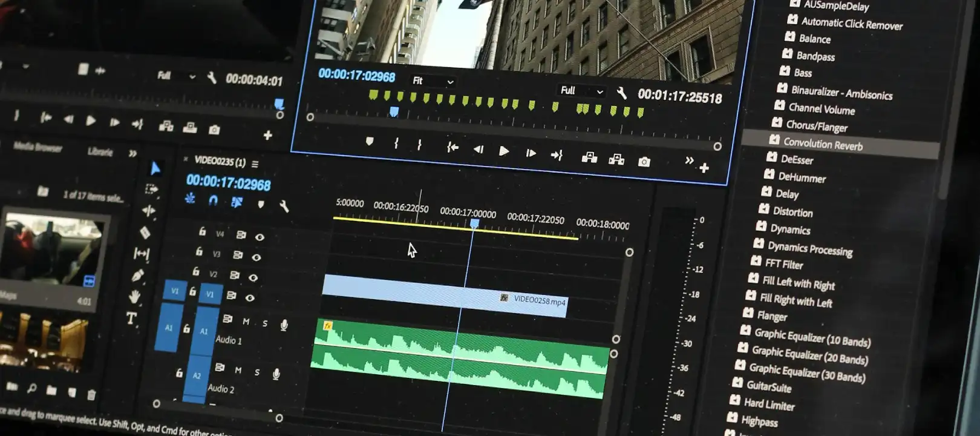Toggle nest sequences insert icon
The width and height of the screenshot is (980, 436).
[190, 199]
